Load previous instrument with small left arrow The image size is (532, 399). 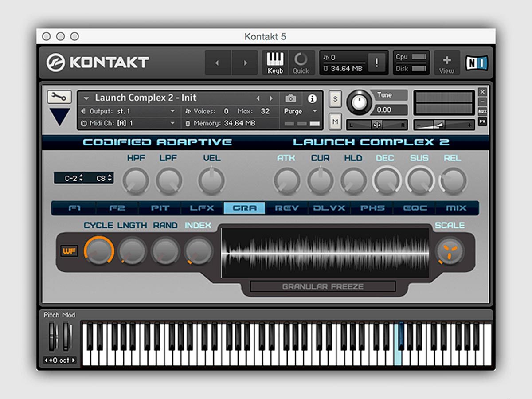(x=258, y=98)
